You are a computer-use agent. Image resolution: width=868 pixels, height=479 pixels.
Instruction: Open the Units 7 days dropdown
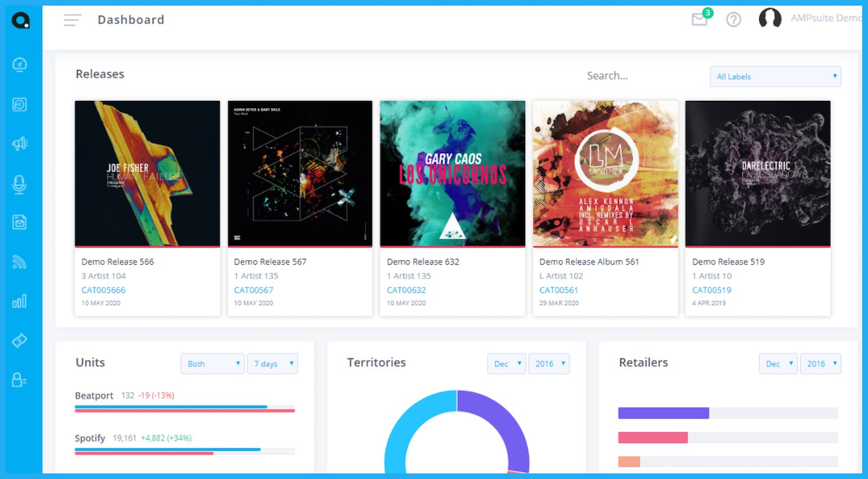(x=273, y=364)
